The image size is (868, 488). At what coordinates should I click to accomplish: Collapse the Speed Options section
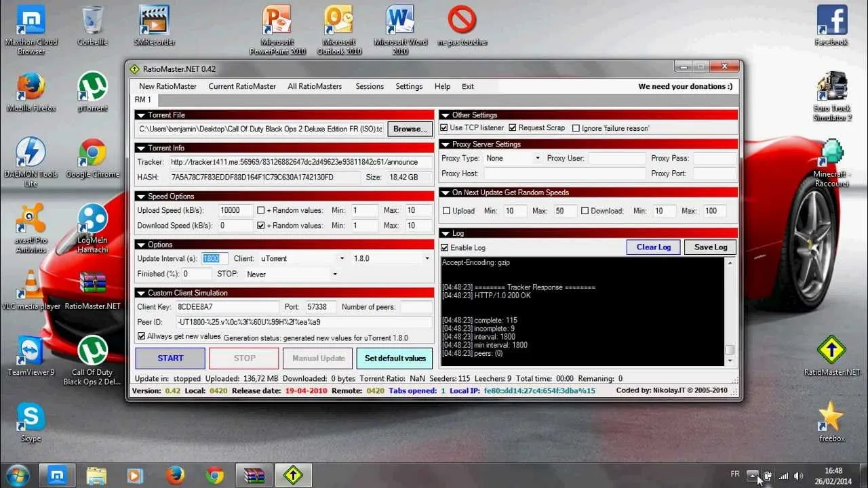pos(141,197)
